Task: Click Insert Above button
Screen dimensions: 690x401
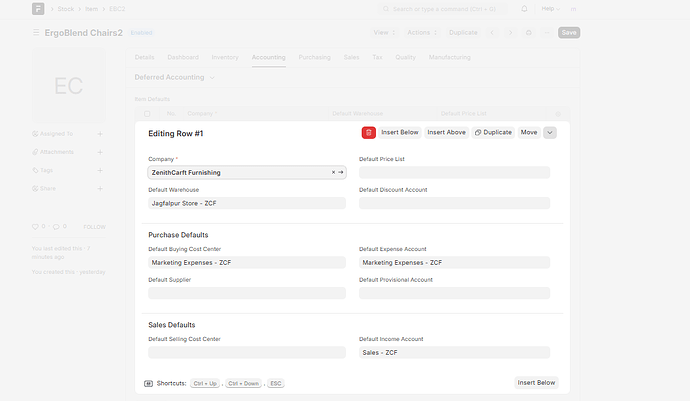Action: tap(446, 132)
